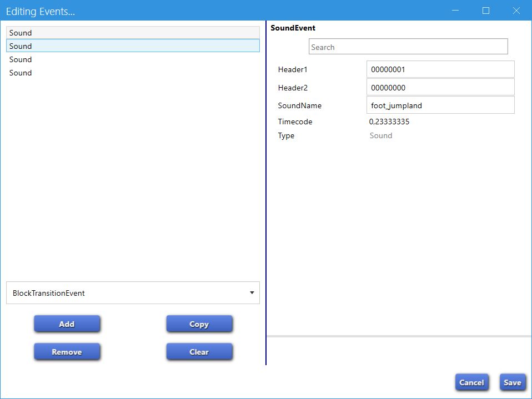Click the Header1 property label
The width and height of the screenshot is (532, 399).
coord(293,69)
